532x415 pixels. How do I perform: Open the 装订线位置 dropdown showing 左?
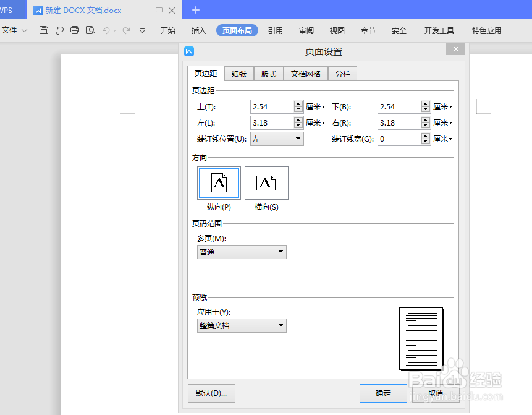click(276, 139)
